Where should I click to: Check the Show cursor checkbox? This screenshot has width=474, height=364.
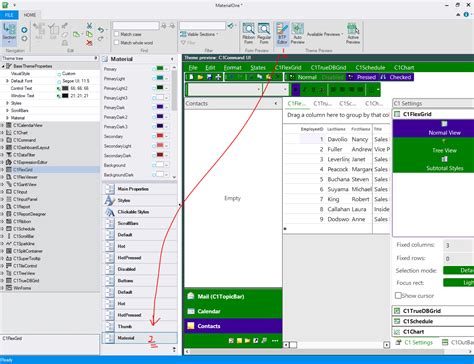398,296
